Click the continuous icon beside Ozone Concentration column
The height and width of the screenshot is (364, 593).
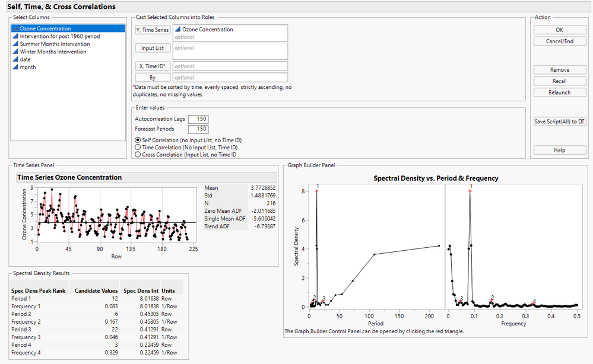click(16, 28)
